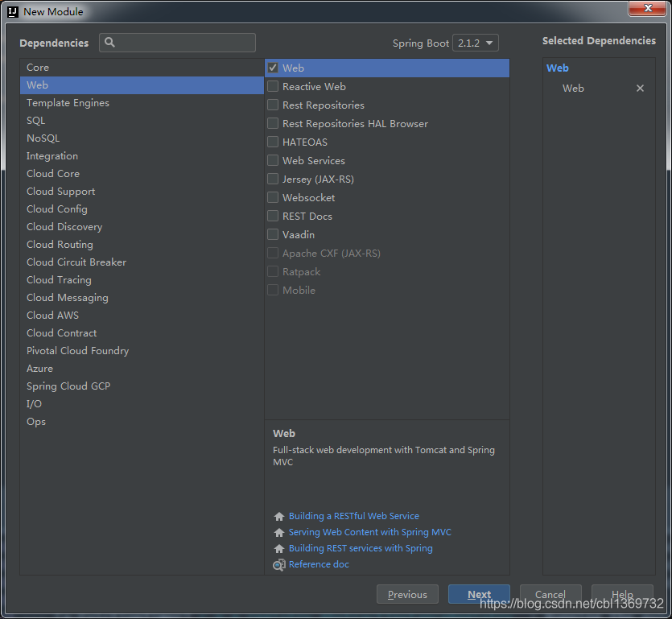Viewport: 672px width, 619px height.
Task: Focus the dependencies search field
Action: pos(185,43)
